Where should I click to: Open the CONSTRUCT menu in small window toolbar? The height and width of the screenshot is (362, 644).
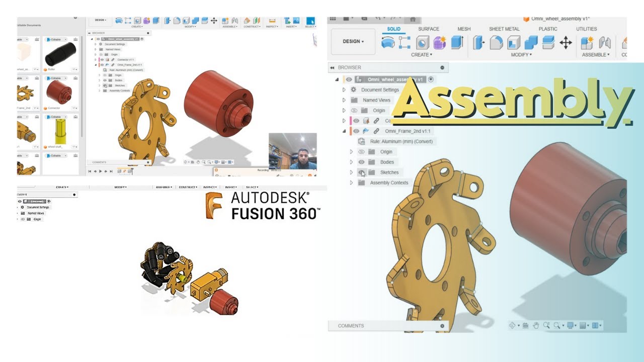[253, 27]
